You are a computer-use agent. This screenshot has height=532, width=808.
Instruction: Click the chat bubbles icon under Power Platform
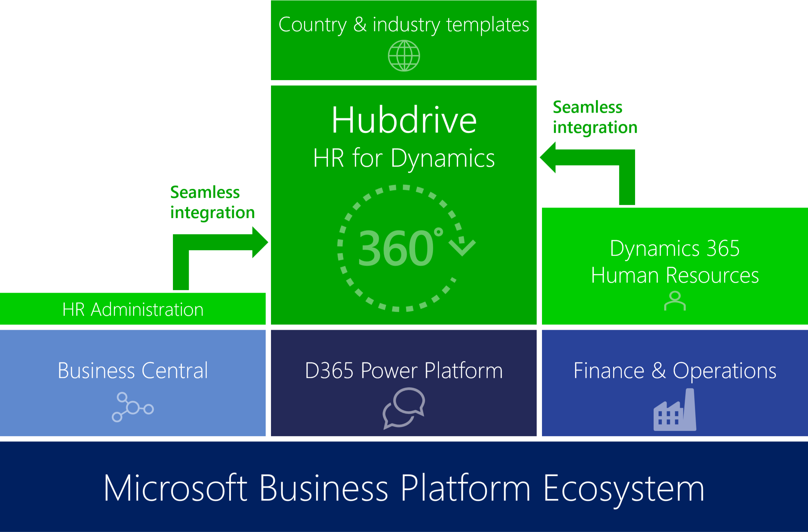pos(404,409)
